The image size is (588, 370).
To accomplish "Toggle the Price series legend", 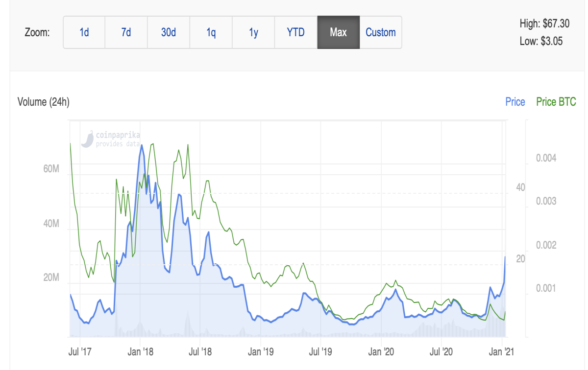I will pyautogui.click(x=515, y=102).
